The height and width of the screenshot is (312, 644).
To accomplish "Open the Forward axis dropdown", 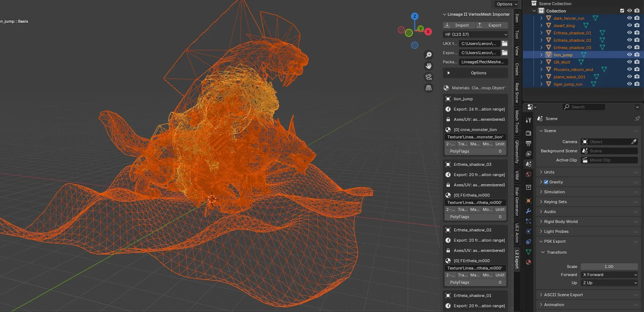I will coord(610,275).
